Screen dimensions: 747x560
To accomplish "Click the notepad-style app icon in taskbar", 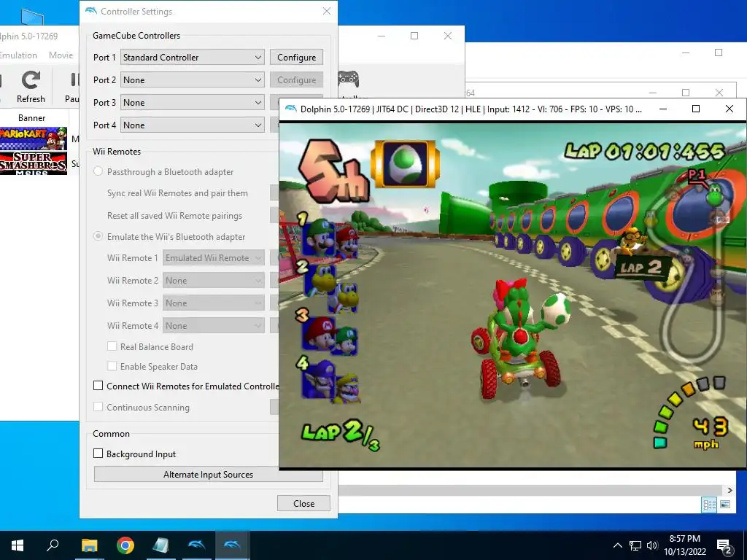I will tap(161, 545).
